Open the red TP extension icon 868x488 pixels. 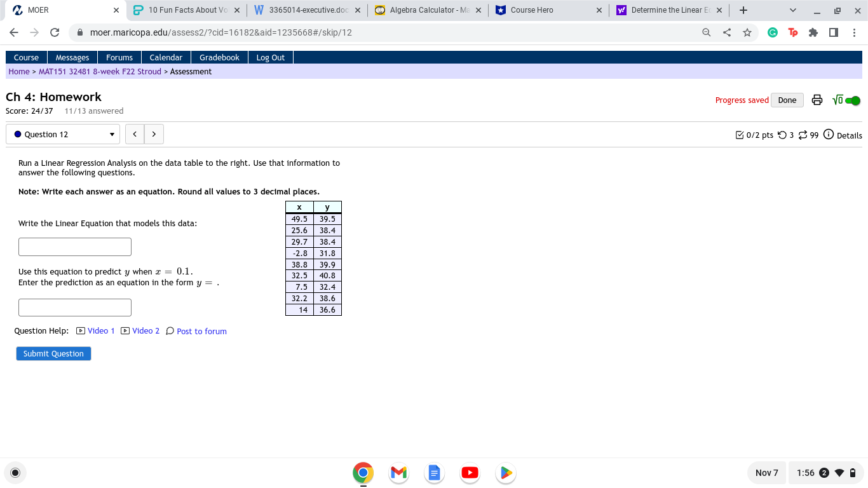(x=793, y=32)
